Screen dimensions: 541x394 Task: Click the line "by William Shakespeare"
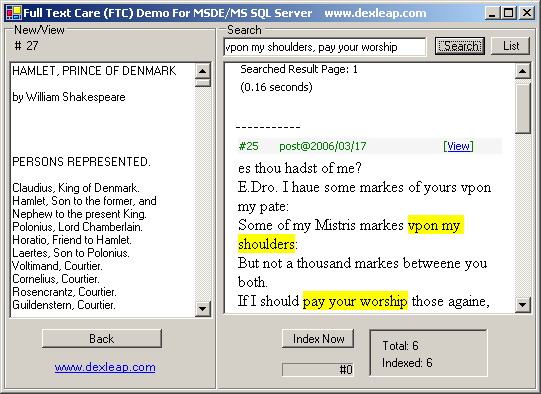(x=69, y=97)
